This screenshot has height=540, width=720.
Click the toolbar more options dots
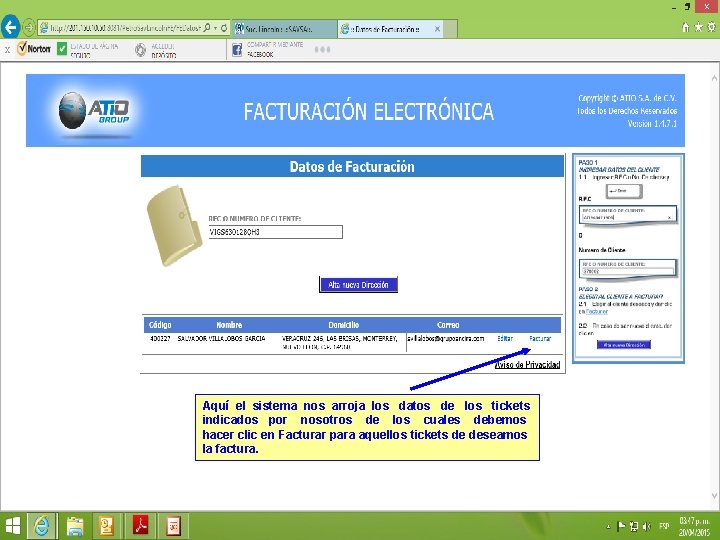(x=322, y=50)
